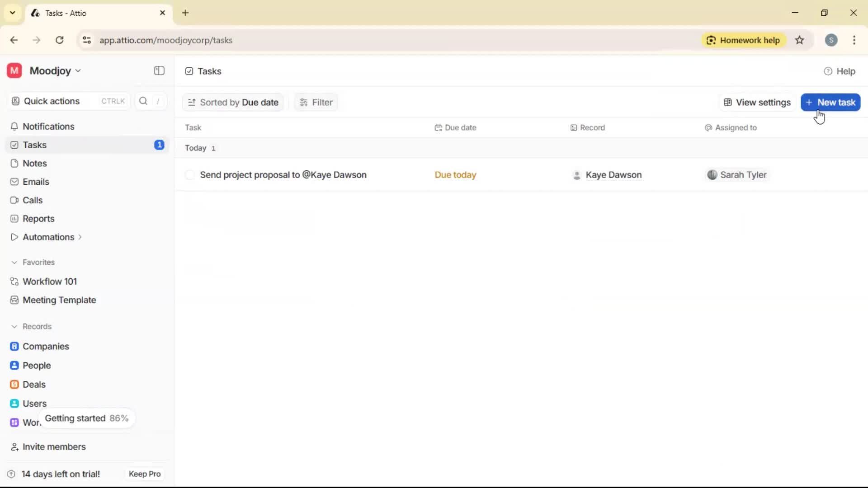Viewport: 868px width, 488px height.
Task: Open the Reports section
Action: [38, 219]
